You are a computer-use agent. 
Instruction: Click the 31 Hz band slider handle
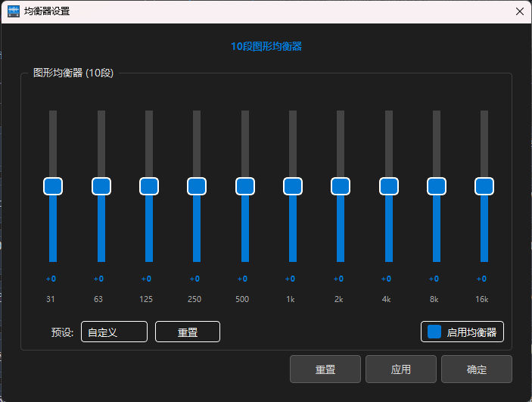pos(53,186)
